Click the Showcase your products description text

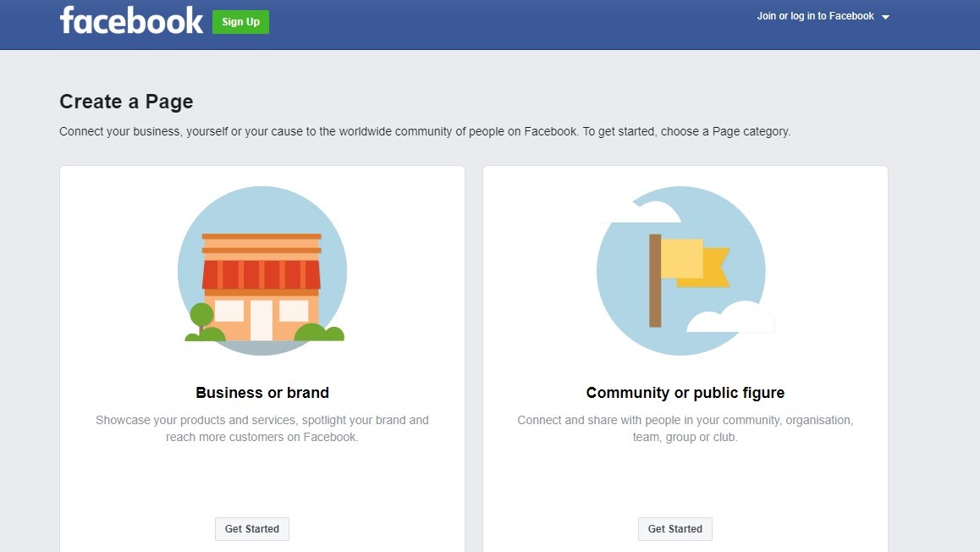click(262, 429)
